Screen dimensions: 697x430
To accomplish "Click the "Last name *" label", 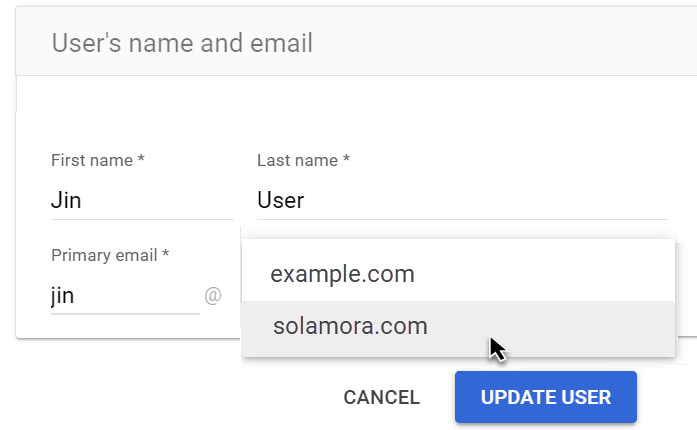I will (302, 160).
